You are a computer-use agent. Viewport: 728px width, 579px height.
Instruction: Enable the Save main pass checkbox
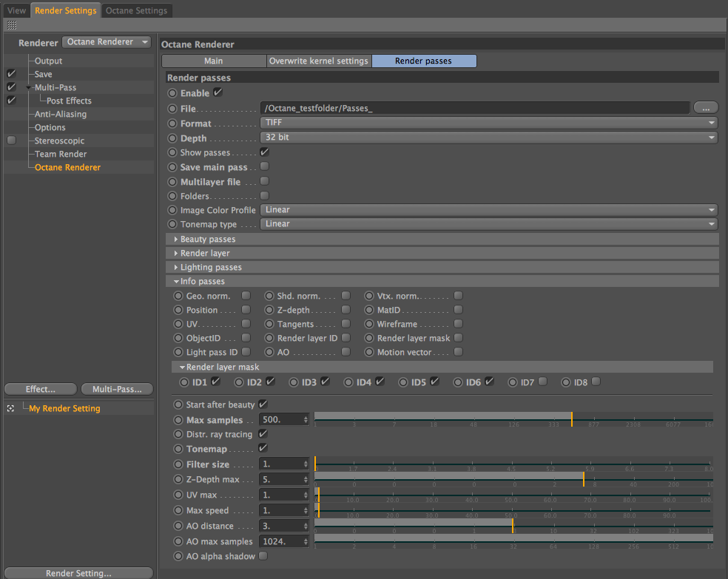coord(265,166)
